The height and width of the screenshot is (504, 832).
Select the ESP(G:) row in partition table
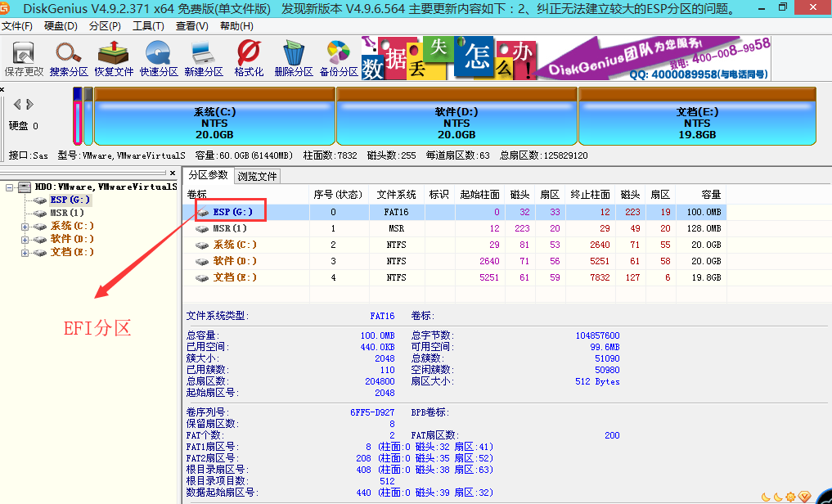click(454, 212)
